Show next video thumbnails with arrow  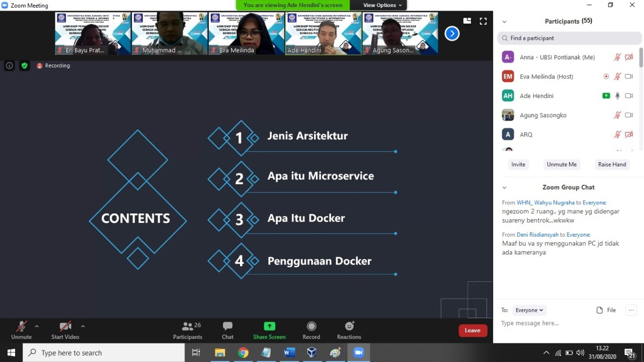pyautogui.click(x=452, y=34)
